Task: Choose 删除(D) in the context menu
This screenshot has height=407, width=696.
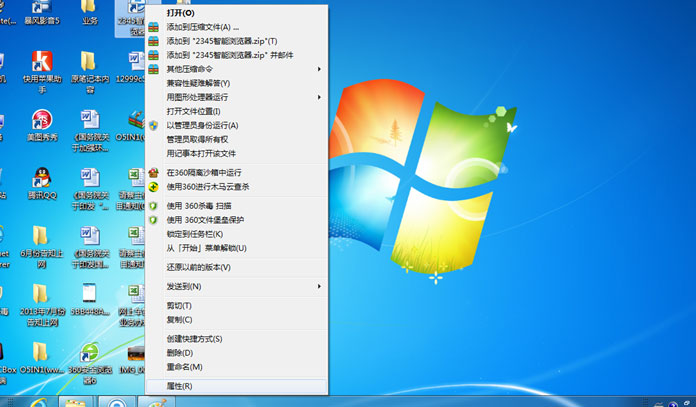Action: click(x=237, y=353)
